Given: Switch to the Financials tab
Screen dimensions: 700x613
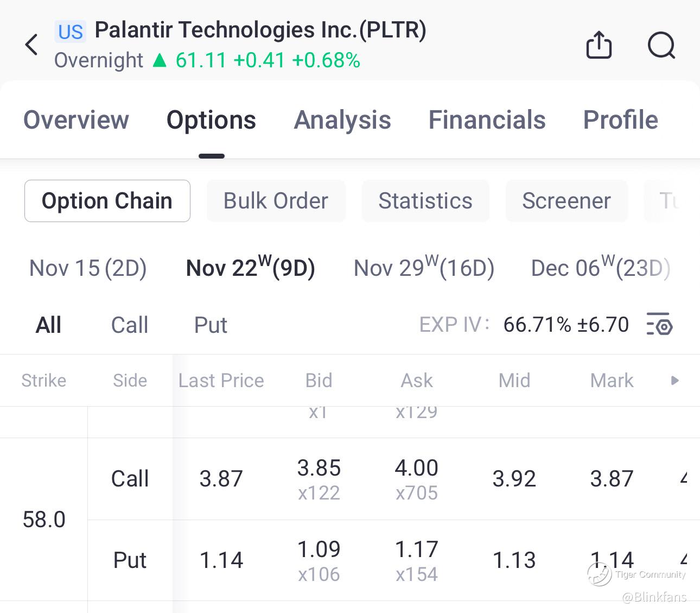Looking at the screenshot, I should (x=487, y=120).
